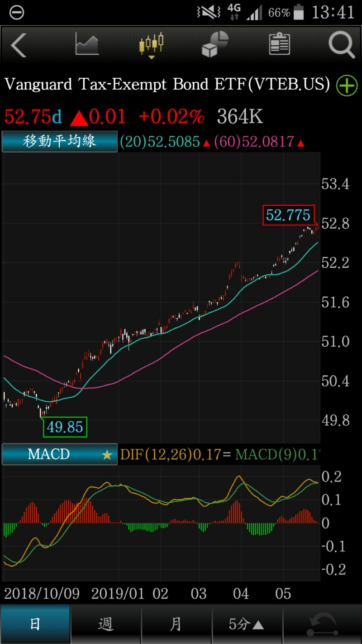The height and width of the screenshot is (644, 362).
Task: Tap the (60)52.0817 moving average value
Action: pyautogui.click(x=254, y=142)
